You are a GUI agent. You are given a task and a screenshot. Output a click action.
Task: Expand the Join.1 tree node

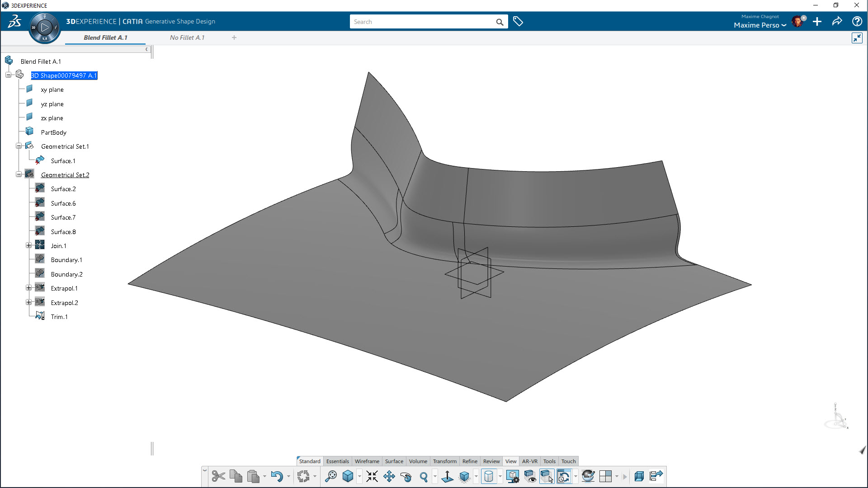28,245
